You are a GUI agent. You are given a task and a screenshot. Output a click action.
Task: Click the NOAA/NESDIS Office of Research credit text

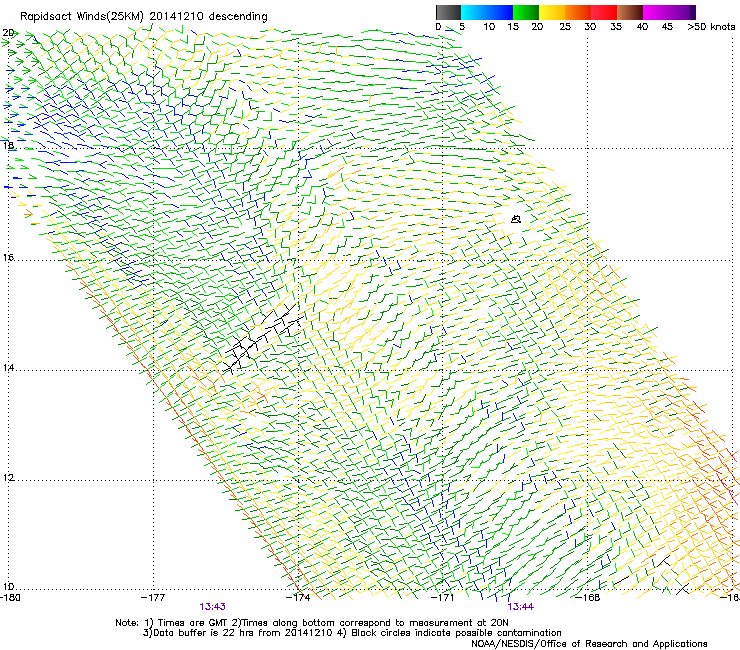(589, 644)
